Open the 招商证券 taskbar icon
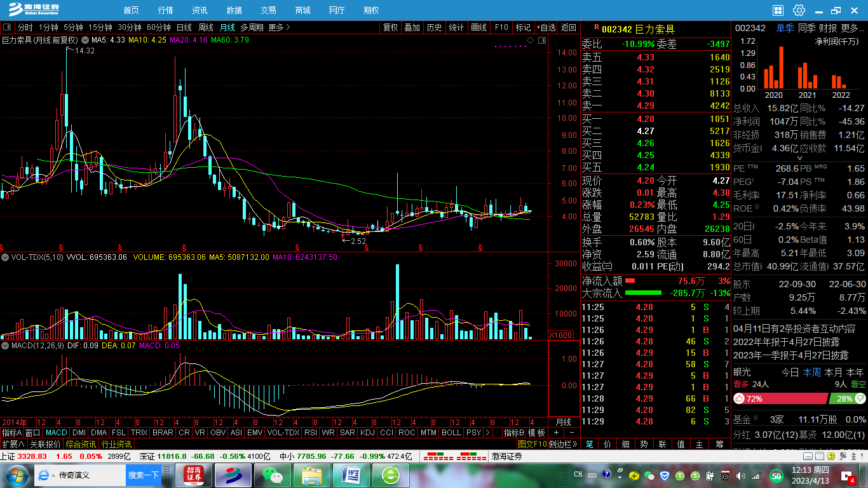Image resolution: width=868 pixels, height=488 pixels. pyautogui.click(x=194, y=475)
